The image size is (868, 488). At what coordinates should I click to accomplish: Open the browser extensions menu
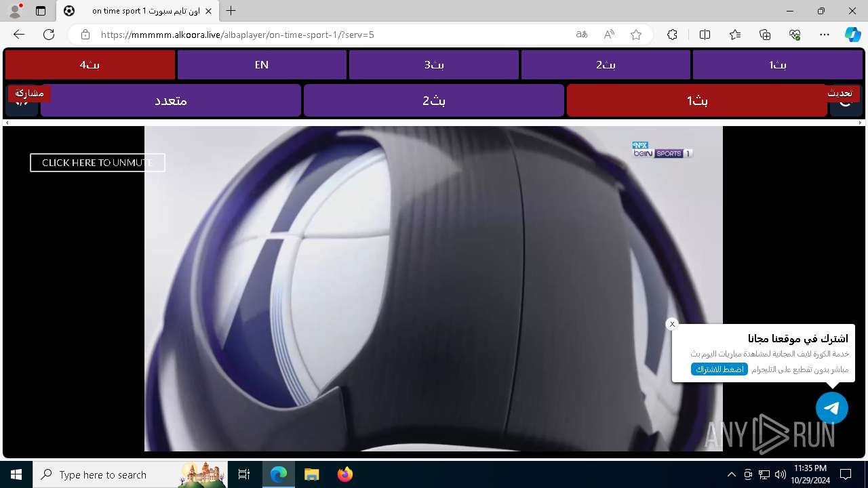click(672, 35)
